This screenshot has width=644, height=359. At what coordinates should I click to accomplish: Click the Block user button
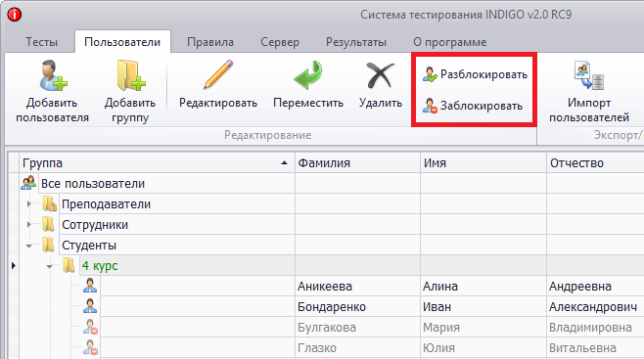point(473,106)
